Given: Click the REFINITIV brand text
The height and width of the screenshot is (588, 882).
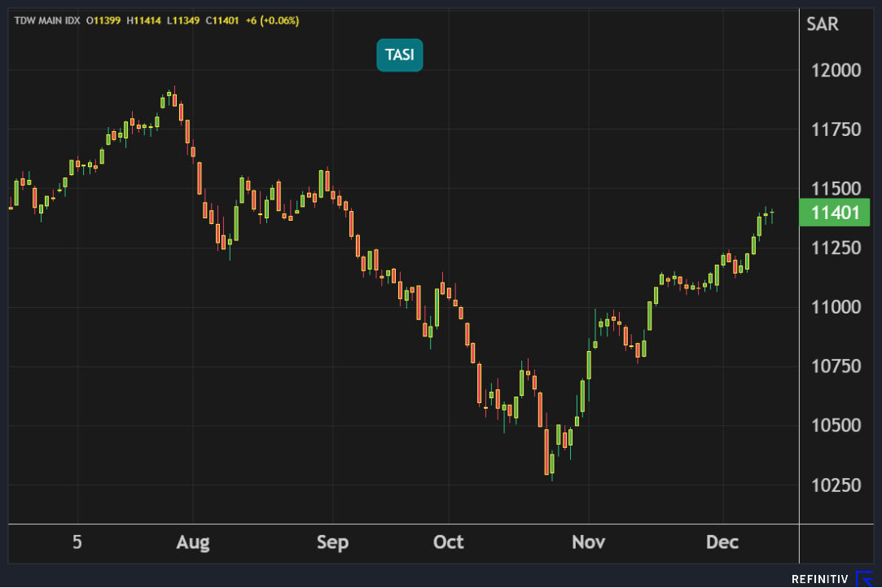Looking at the screenshot, I should click(820, 579).
